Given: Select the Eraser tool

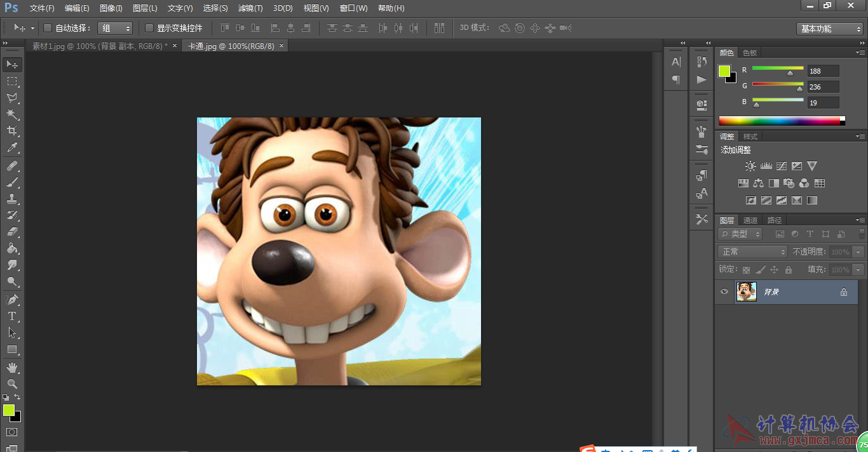Looking at the screenshot, I should click(x=12, y=232).
